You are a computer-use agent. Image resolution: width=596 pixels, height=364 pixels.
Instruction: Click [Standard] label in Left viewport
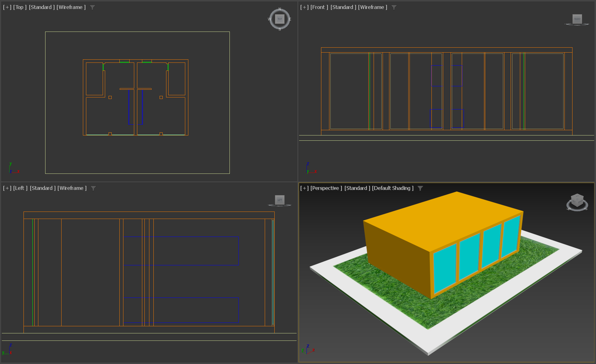(x=43, y=188)
